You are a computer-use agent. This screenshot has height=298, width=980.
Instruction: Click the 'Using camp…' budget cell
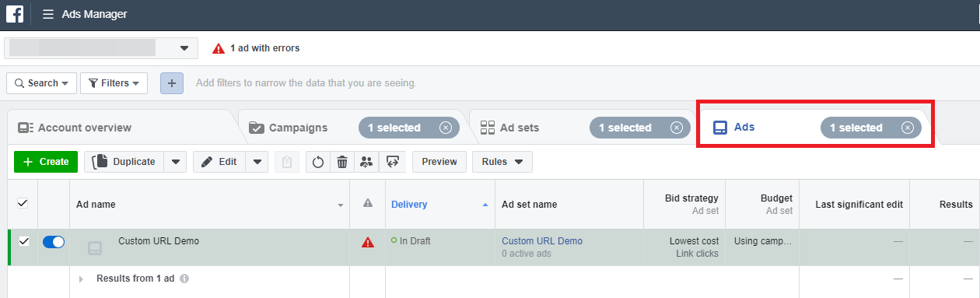pyautogui.click(x=764, y=241)
